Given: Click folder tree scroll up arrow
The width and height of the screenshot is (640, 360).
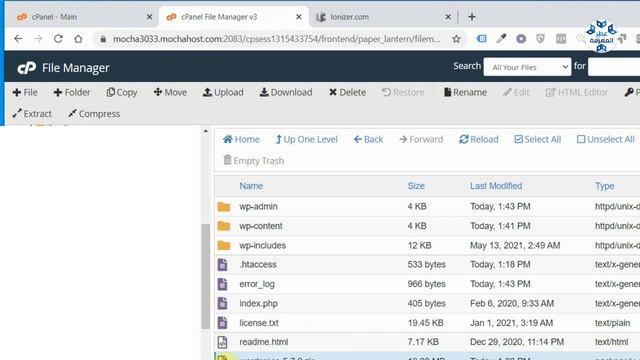Looking at the screenshot, I should coord(206,131).
